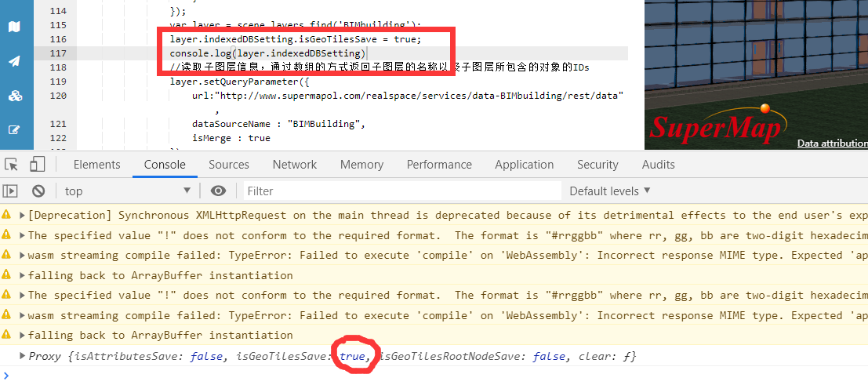Click the stacked cubes icon in the sidebar

[15, 96]
